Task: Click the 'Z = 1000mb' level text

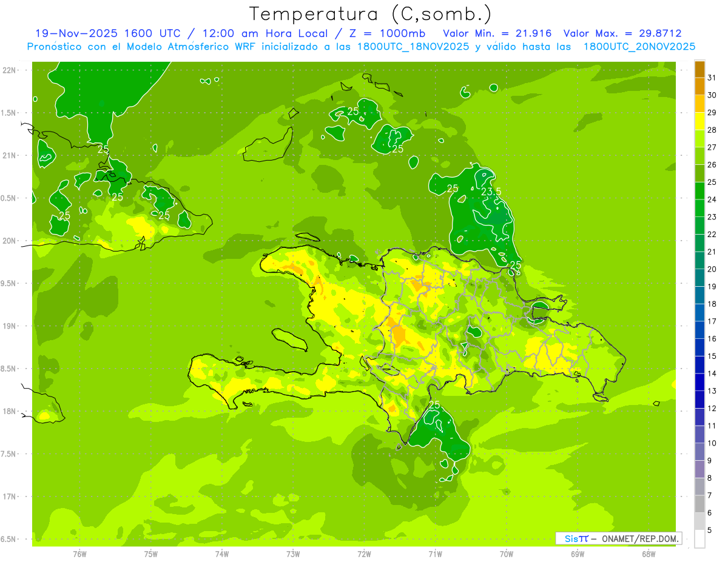Action: point(386,33)
